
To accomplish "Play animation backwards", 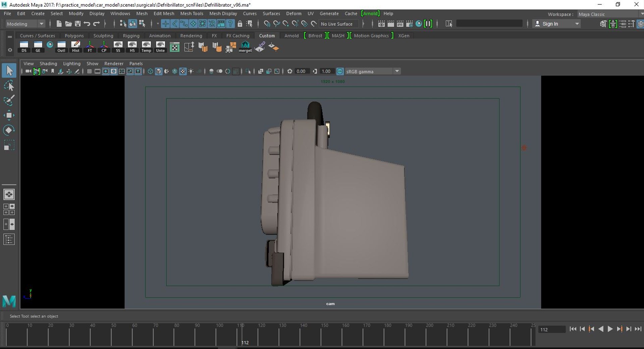I will (x=601, y=329).
